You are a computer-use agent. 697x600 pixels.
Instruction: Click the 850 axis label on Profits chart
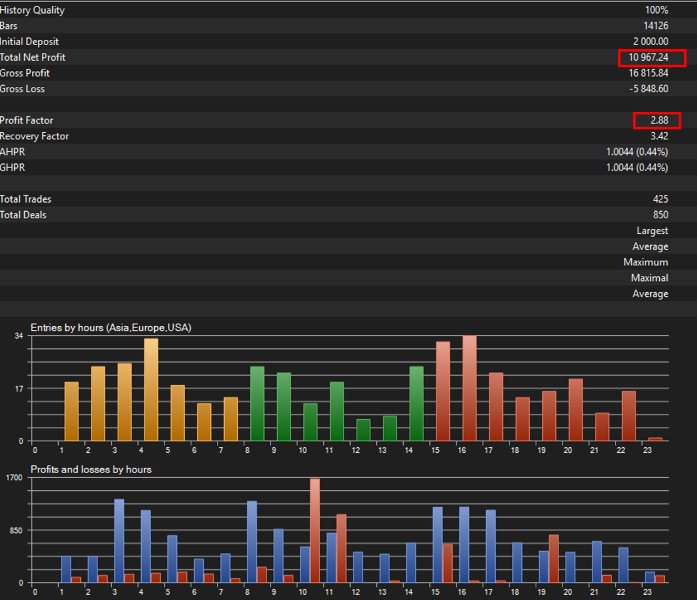point(16,530)
